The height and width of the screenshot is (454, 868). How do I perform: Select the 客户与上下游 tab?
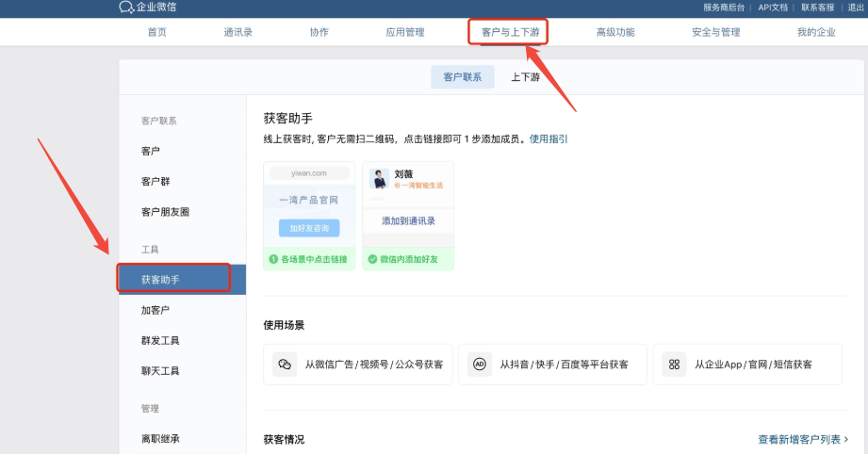click(x=510, y=32)
